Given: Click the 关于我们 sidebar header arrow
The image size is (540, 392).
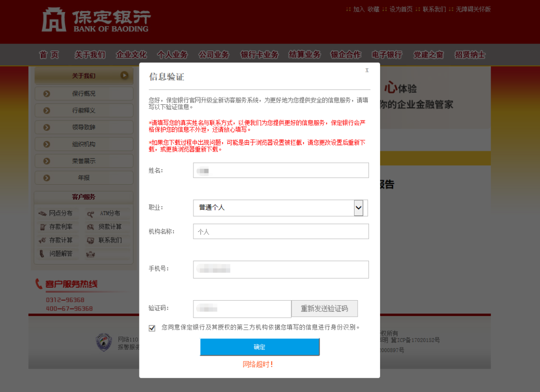Looking at the screenshot, I should (x=124, y=75).
